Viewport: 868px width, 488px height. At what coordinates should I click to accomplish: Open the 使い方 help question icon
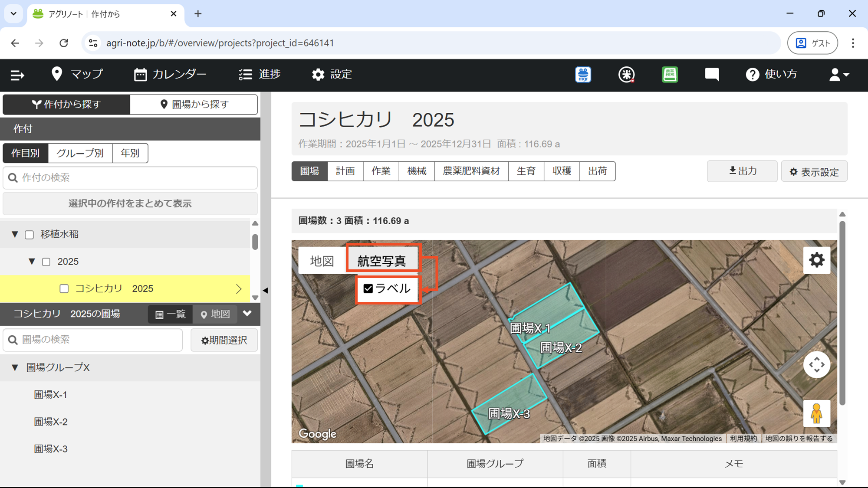click(x=752, y=75)
